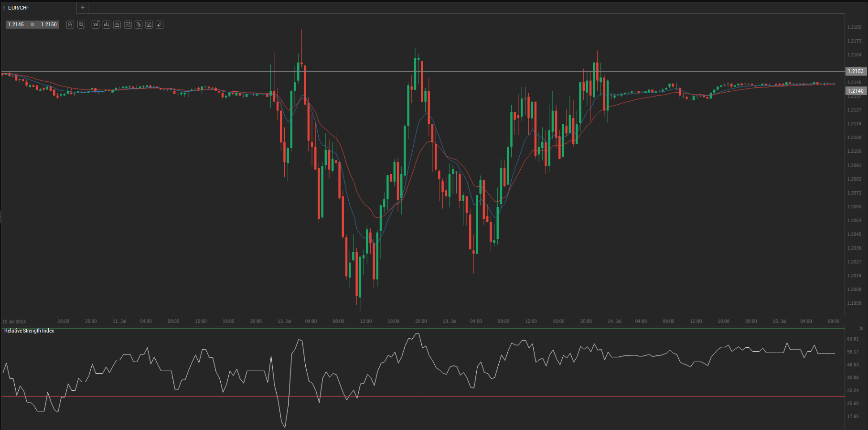Click the small square between bid and ask
The height and width of the screenshot is (430, 868).
tap(32, 24)
